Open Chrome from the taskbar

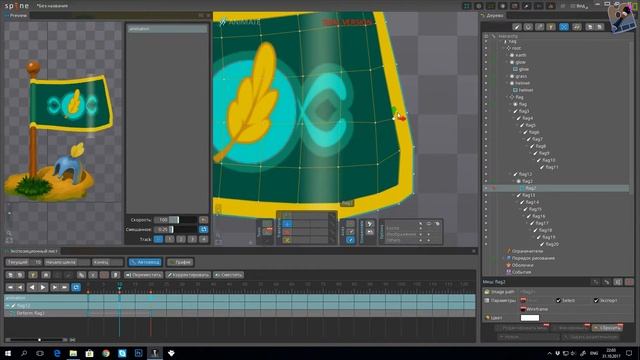(106, 353)
